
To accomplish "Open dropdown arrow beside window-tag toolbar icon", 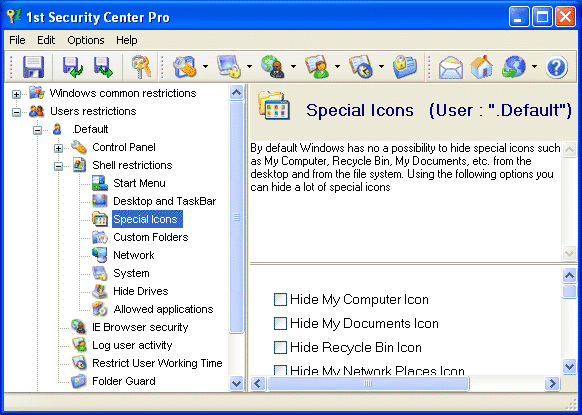I will [x=205, y=67].
